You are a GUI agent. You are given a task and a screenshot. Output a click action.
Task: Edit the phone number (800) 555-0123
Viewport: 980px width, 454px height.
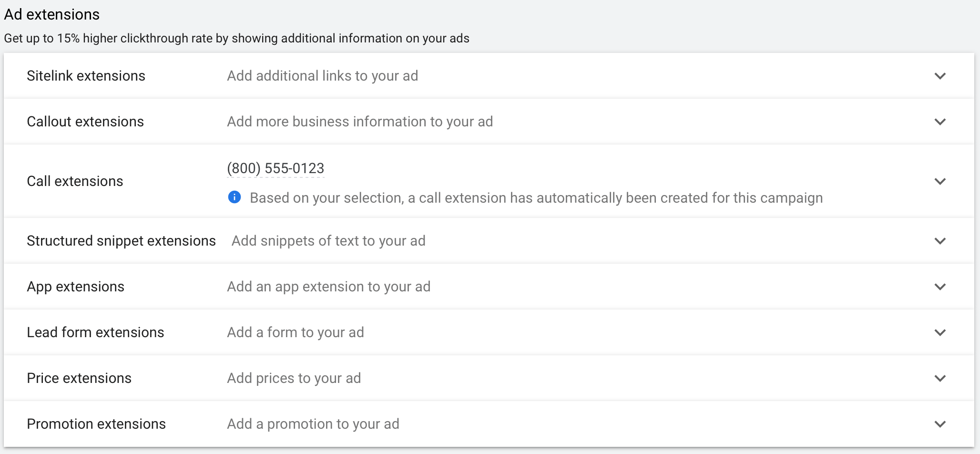pyautogui.click(x=275, y=168)
